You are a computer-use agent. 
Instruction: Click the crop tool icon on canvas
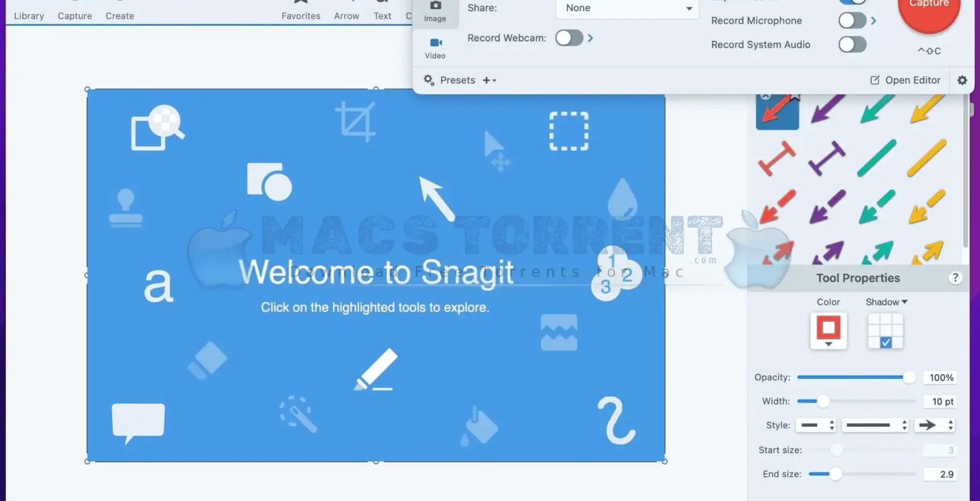pos(355,122)
